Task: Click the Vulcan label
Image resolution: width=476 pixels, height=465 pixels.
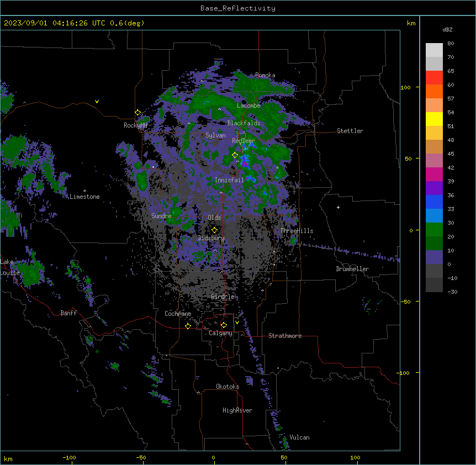Action: point(299,437)
